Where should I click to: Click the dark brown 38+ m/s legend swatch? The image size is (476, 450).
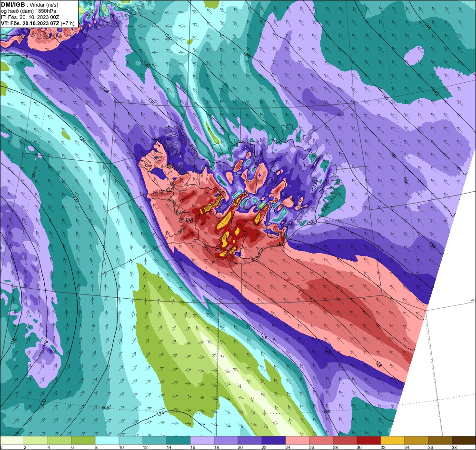pos(464,440)
